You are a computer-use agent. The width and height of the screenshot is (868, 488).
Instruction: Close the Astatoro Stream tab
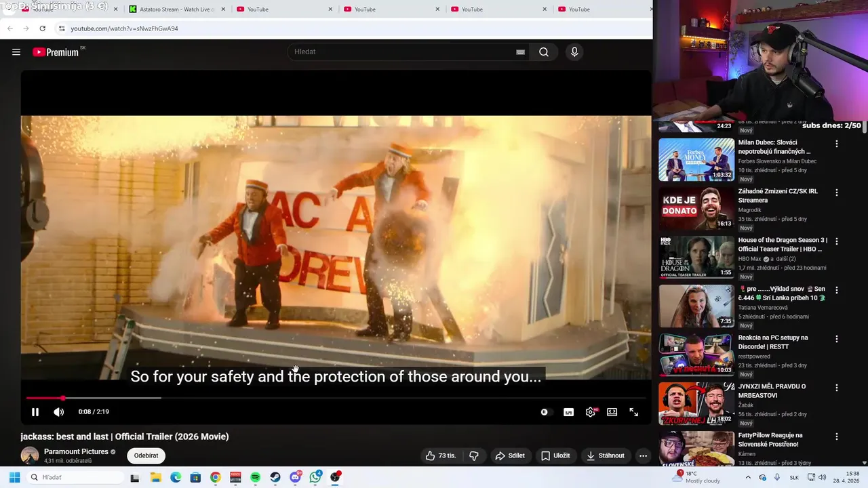coord(223,9)
